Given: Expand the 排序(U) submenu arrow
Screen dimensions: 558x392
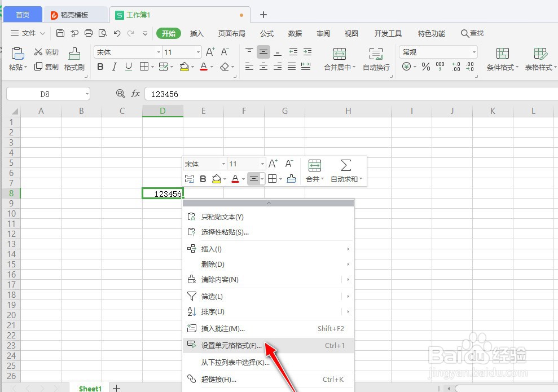Looking at the screenshot, I should 348,311.
